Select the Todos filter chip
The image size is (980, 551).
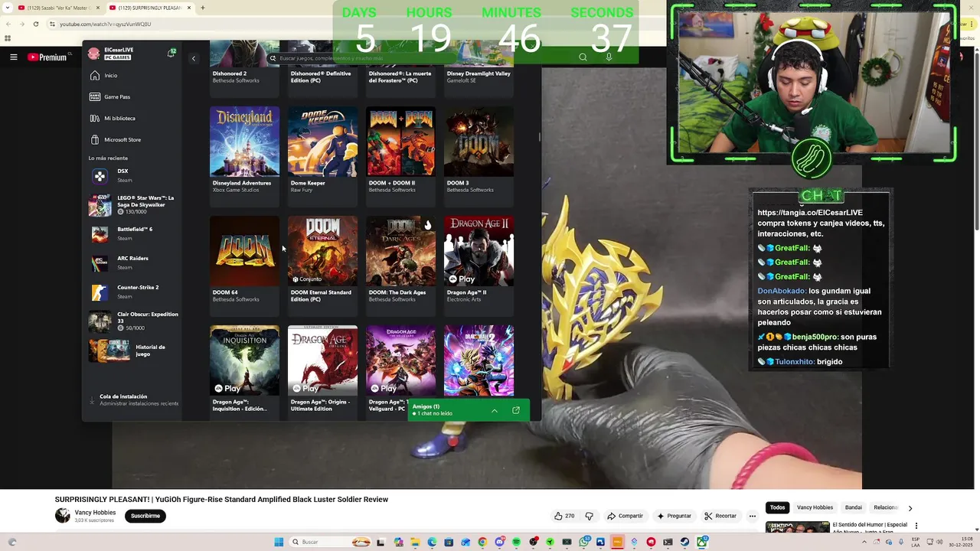[x=777, y=507]
